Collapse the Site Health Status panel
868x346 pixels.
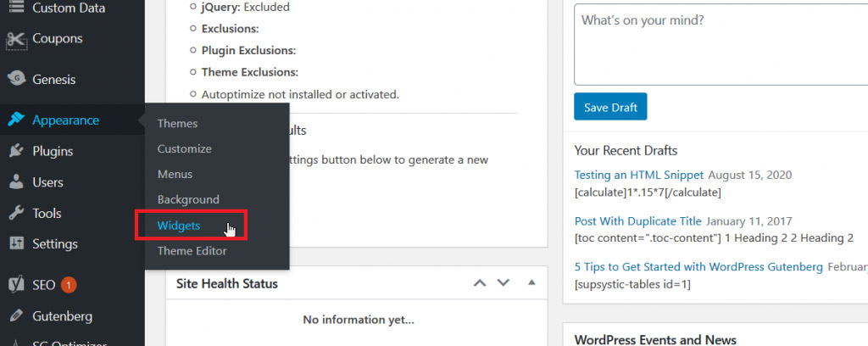(532, 283)
